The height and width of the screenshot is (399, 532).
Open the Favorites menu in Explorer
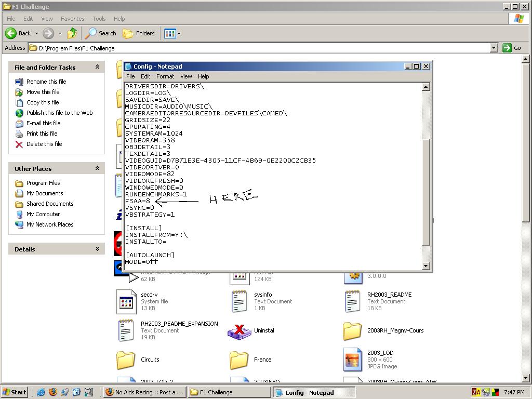[72, 19]
